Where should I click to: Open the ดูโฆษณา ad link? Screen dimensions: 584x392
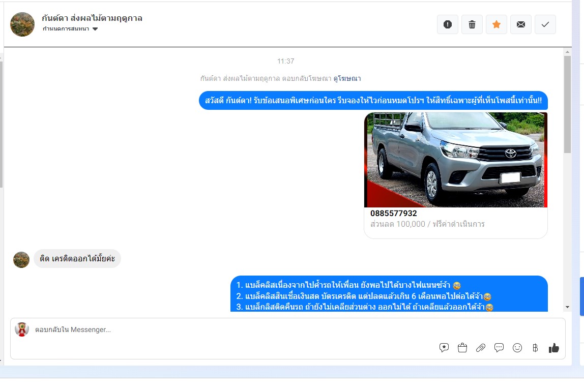[347, 78]
